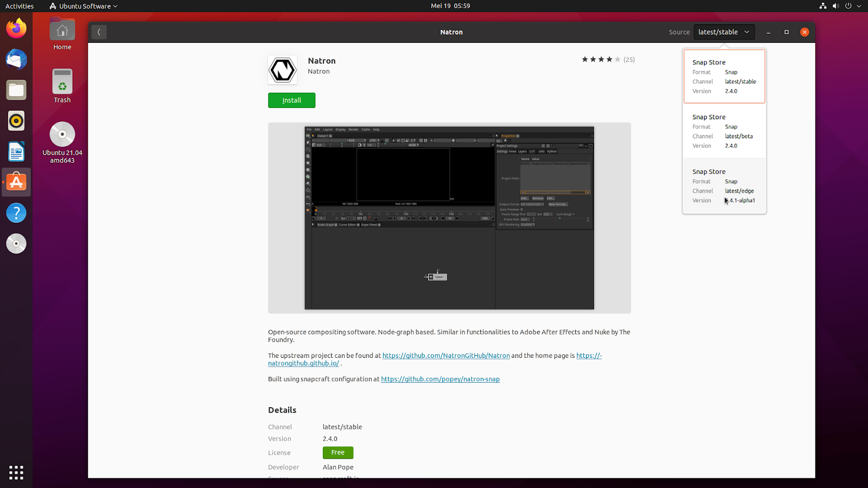Click the Natron app logo
Image resolution: width=868 pixels, height=488 pixels.
point(283,70)
